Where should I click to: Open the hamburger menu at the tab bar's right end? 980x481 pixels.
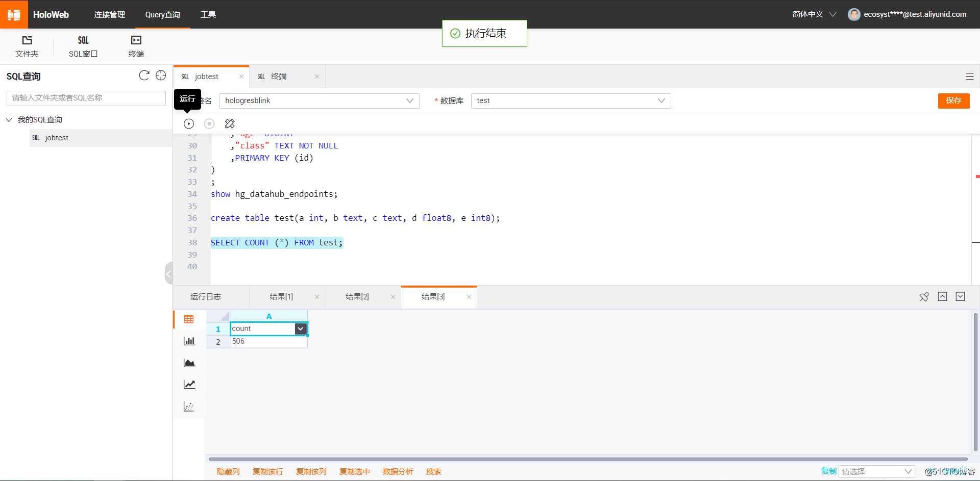970,77
